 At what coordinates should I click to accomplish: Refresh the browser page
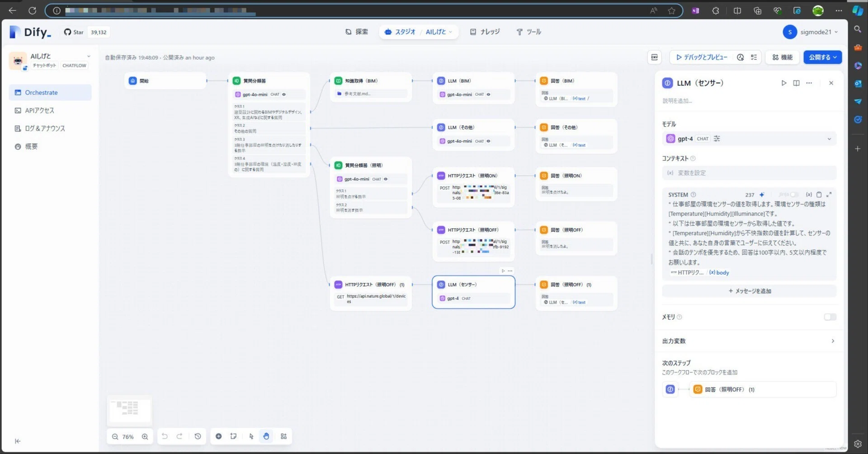[32, 10]
